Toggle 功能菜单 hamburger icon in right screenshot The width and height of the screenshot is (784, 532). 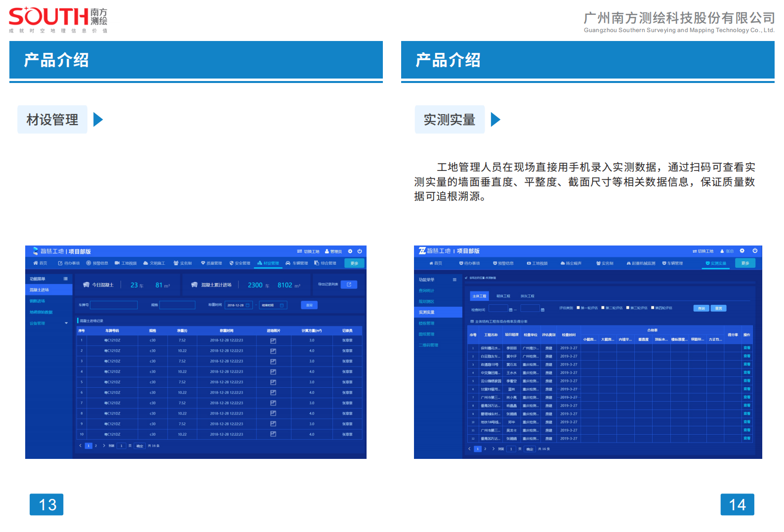pos(454,280)
